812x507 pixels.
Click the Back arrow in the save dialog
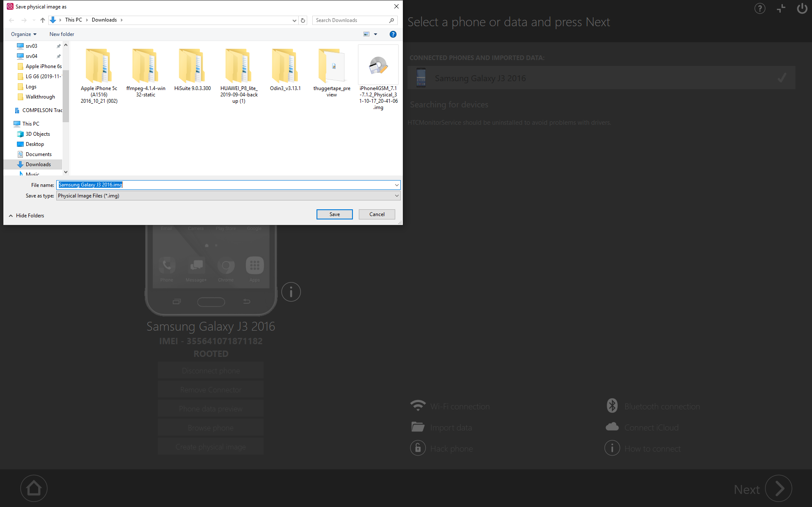[x=12, y=20]
